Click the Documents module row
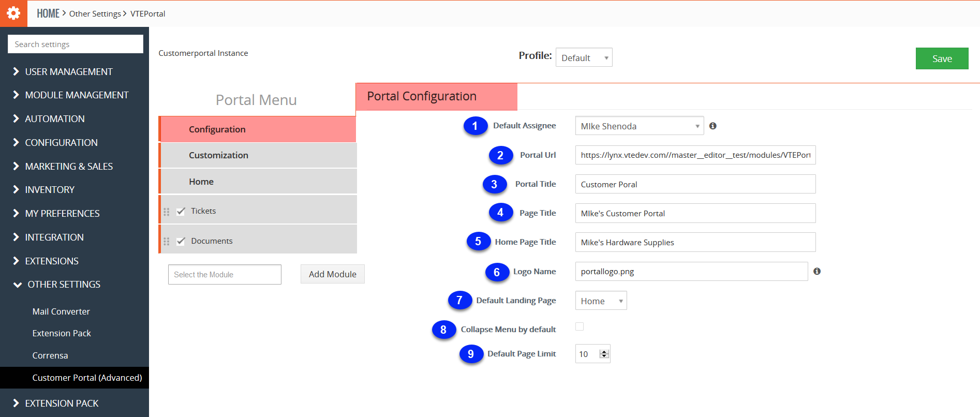 (x=258, y=239)
